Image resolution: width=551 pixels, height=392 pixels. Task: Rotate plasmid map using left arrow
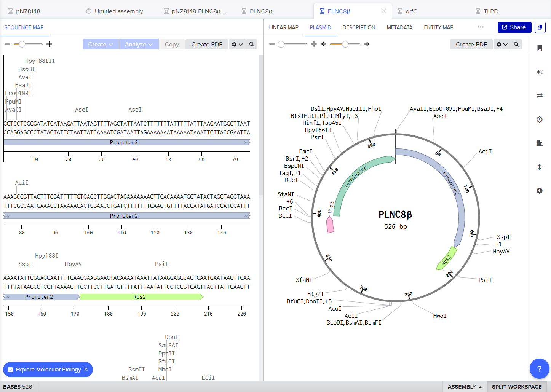coord(324,44)
